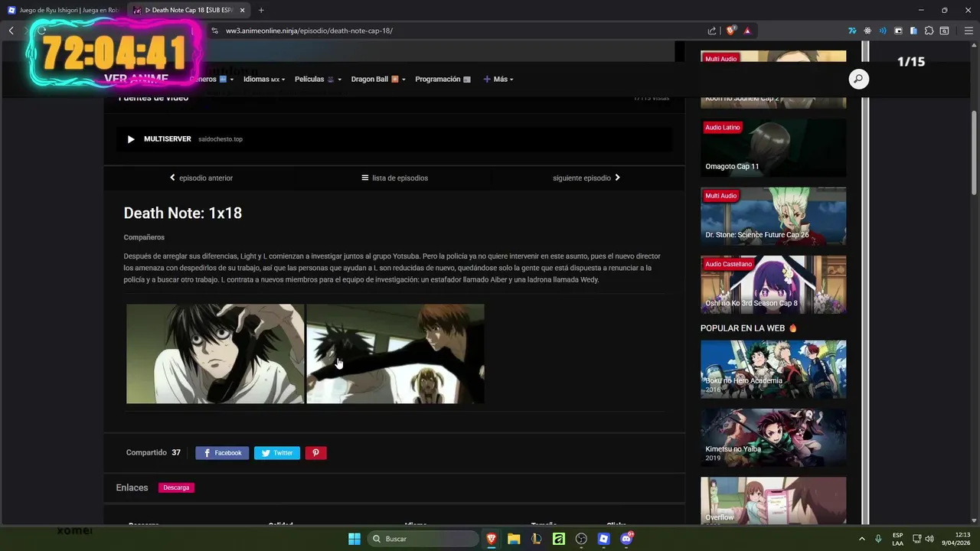Share on Twitter button
Screen dimensions: 980x551
[277, 453]
